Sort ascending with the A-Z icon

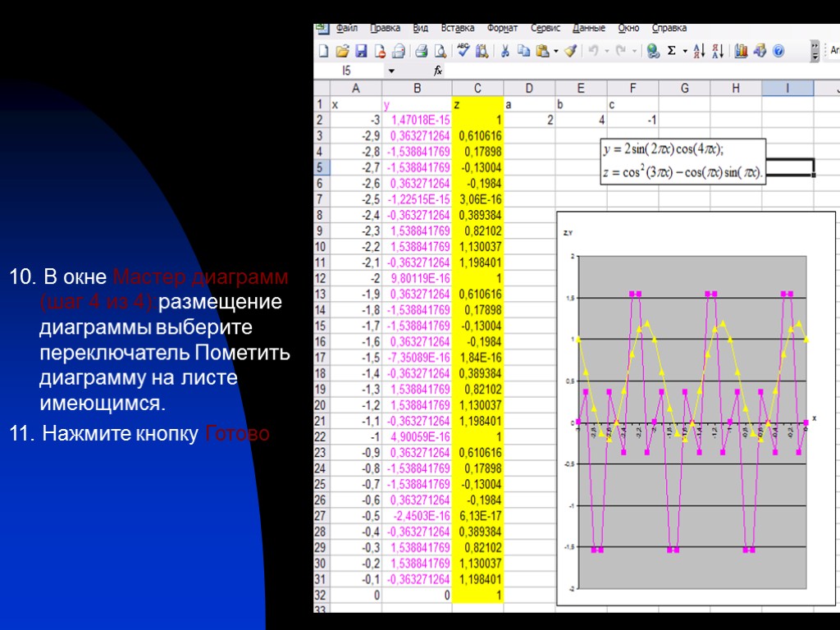coord(699,51)
